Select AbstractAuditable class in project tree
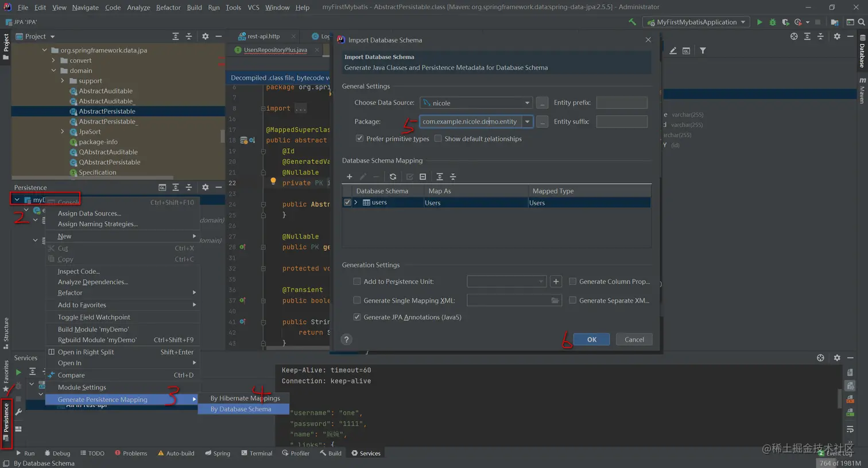868x468 pixels. [106, 91]
